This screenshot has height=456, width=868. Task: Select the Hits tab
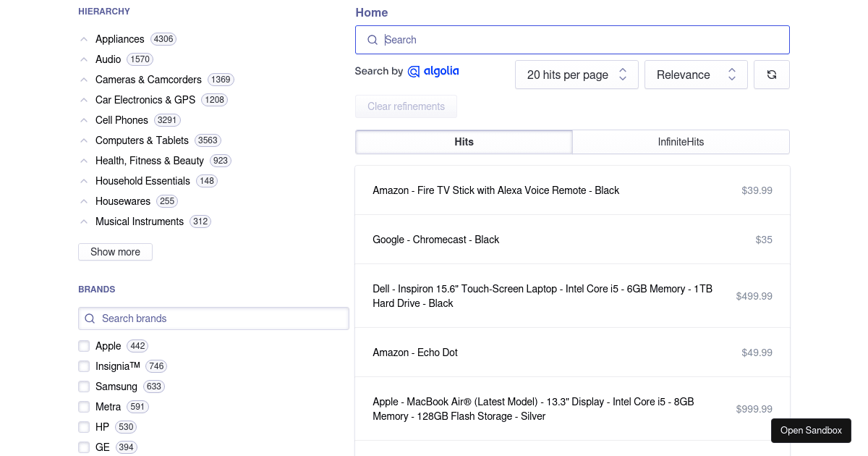(464, 142)
